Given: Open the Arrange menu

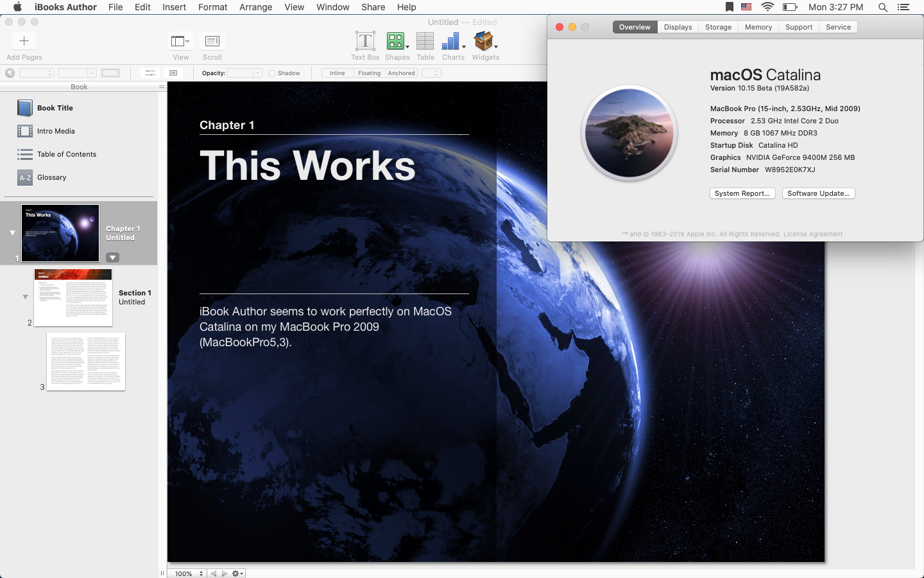Looking at the screenshot, I should [x=255, y=7].
